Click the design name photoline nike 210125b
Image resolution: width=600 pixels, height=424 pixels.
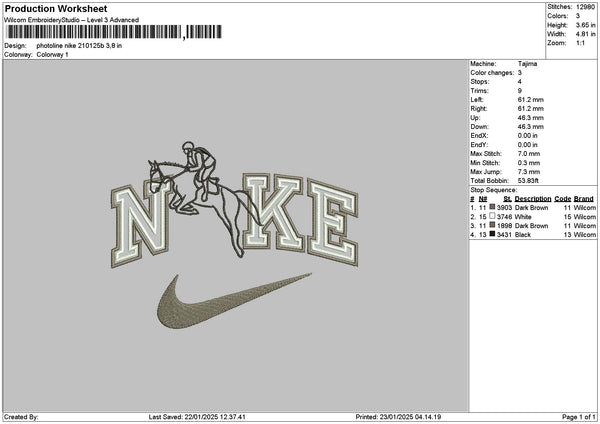pos(79,46)
